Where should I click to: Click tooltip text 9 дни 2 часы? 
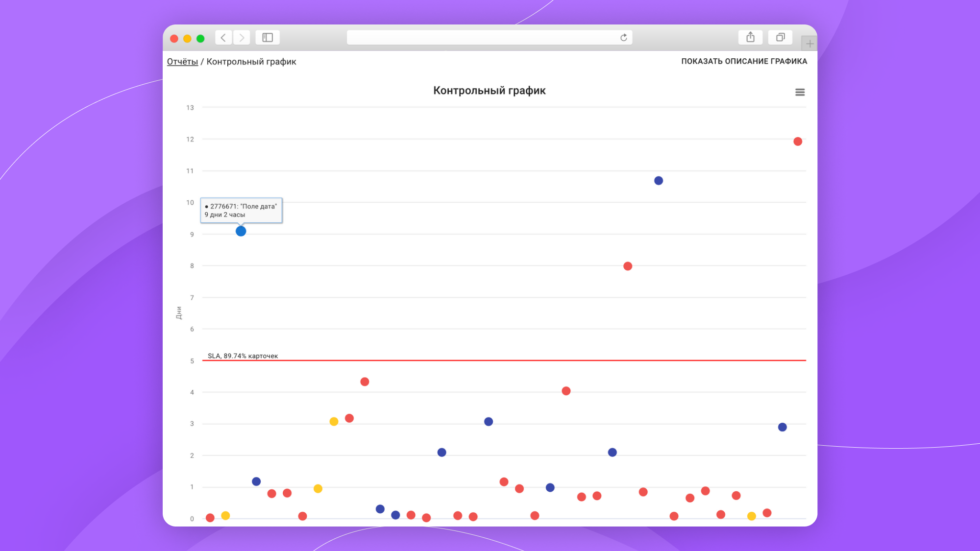[225, 215]
